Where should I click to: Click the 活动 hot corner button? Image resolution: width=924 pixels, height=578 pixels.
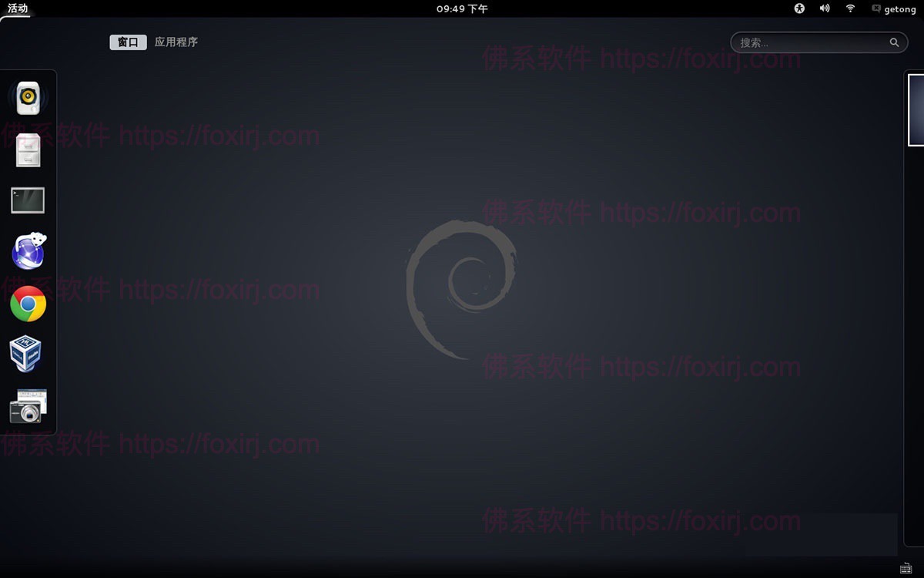point(17,8)
